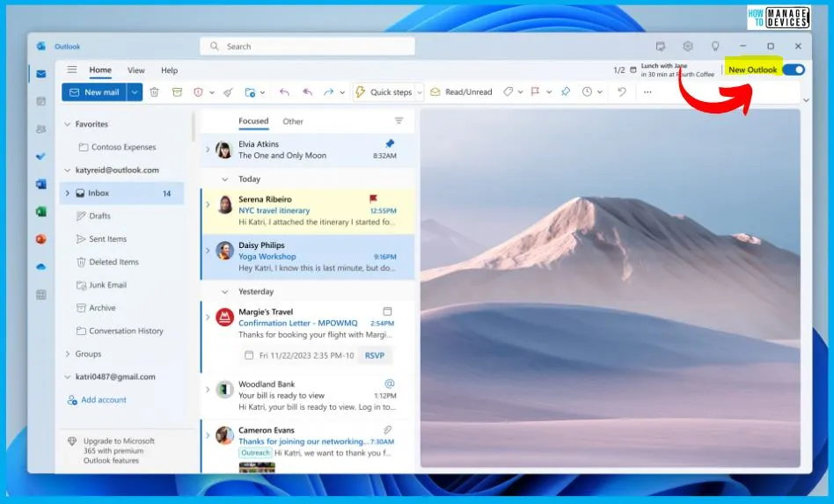Open Report dropdown arrow
This screenshot has width=834, height=504.
tap(212, 92)
